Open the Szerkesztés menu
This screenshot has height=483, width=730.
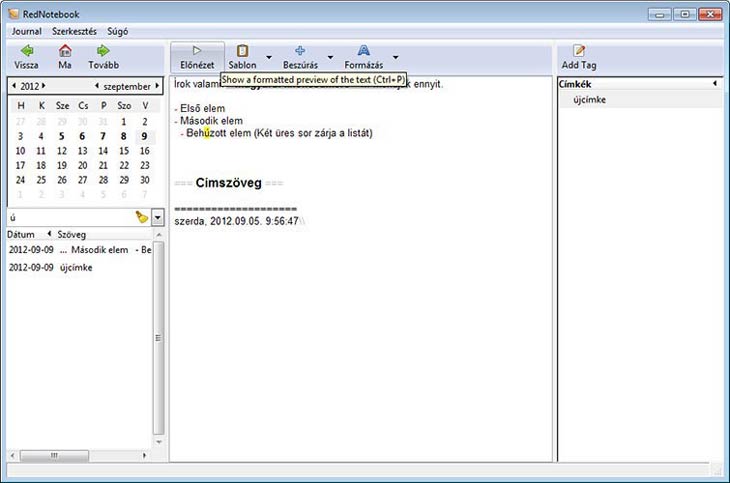tap(75, 31)
